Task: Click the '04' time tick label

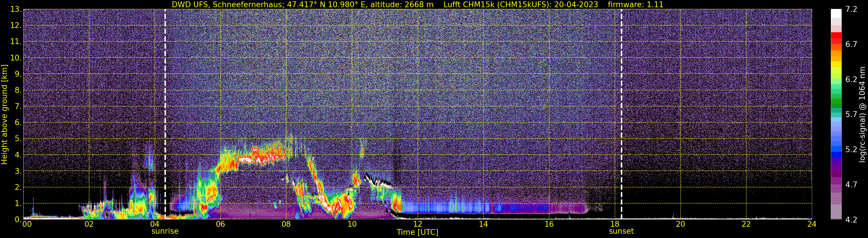Action: click(x=155, y=224)
